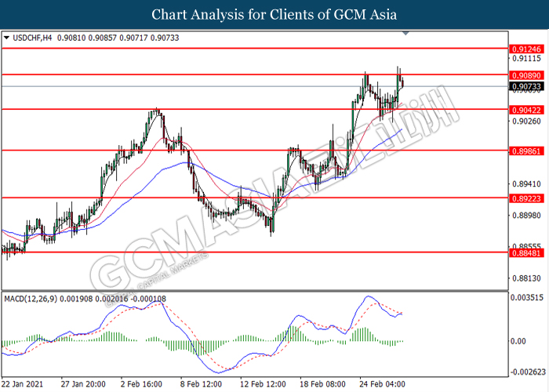Click the 8 Feb 12:00 time label
Image resolution: width=549 pixels, height=392 pixels.
pos(201,384)
